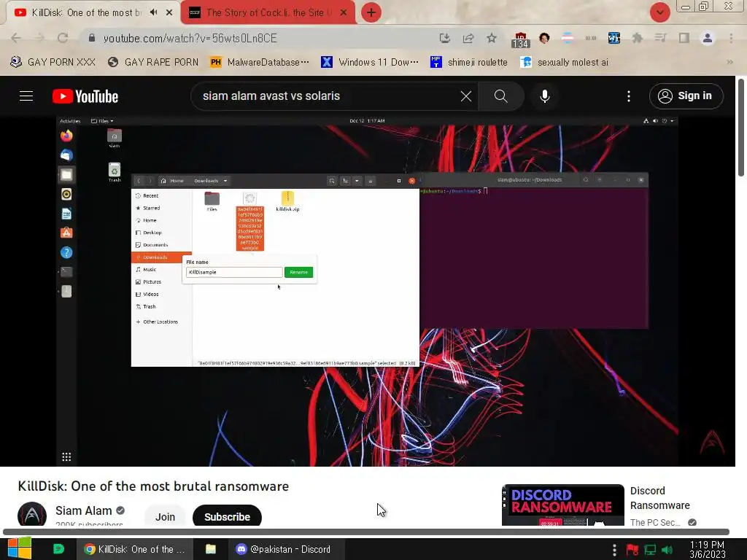Open the Windows 11 Dow… bookmark
This screenshot has height=560, width=747.
370,63
